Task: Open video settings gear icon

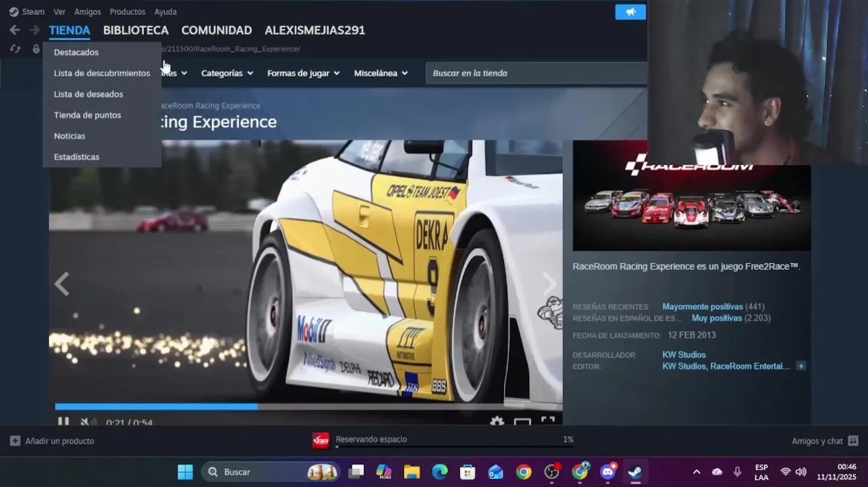Action: pos(497,422)
